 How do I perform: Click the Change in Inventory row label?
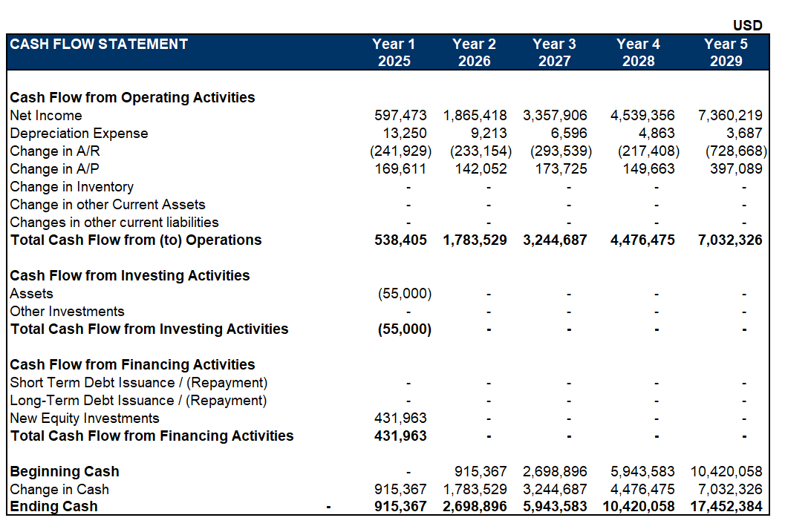[72, 187]
